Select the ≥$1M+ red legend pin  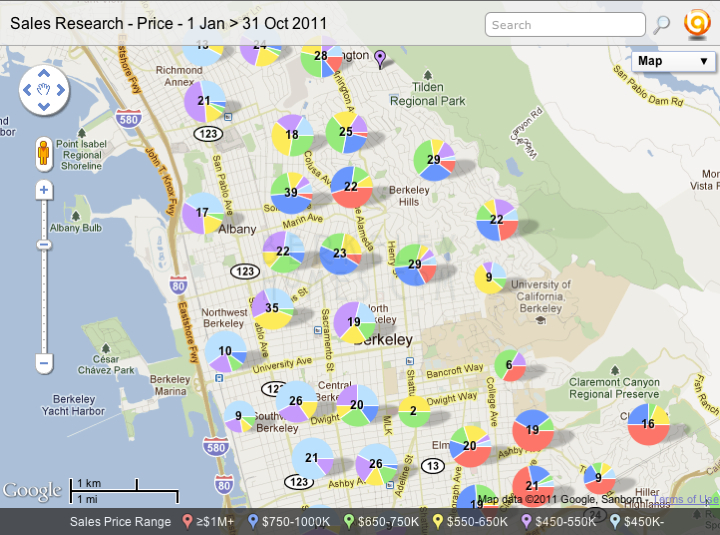[186, 521]
